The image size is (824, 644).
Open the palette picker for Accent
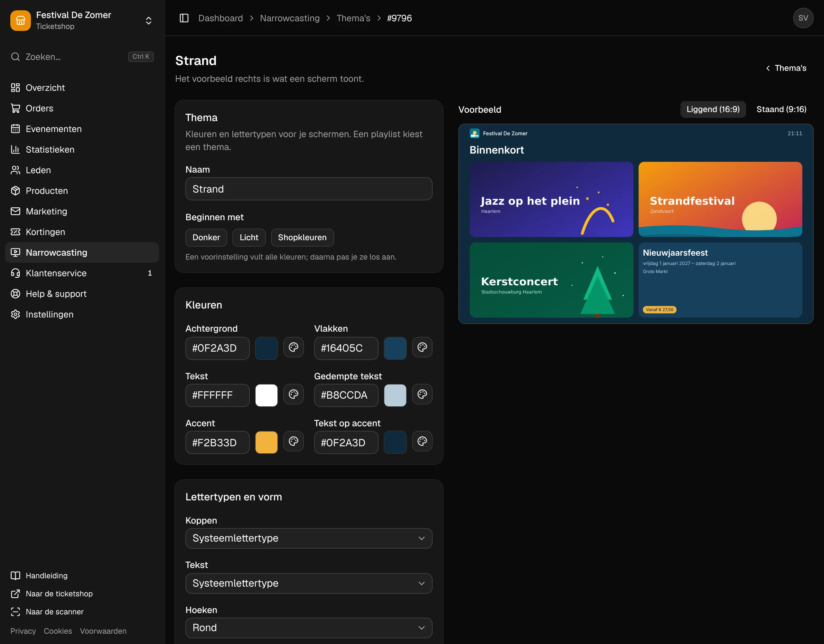click(x=294, y=441)
